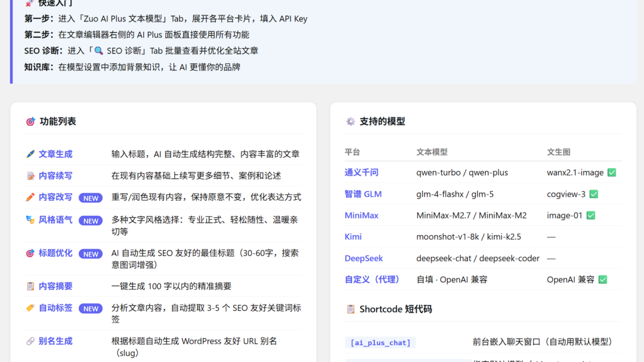This screenshot has height=362, width=644.
Task: Click the 文本模型 column header
Action: click(432, 152)
